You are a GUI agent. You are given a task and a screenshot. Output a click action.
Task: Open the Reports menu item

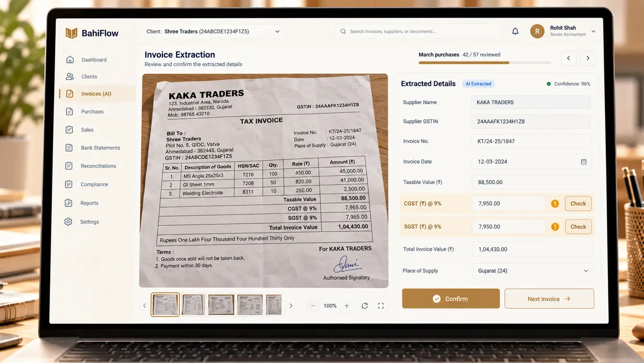tap(90, 203)
